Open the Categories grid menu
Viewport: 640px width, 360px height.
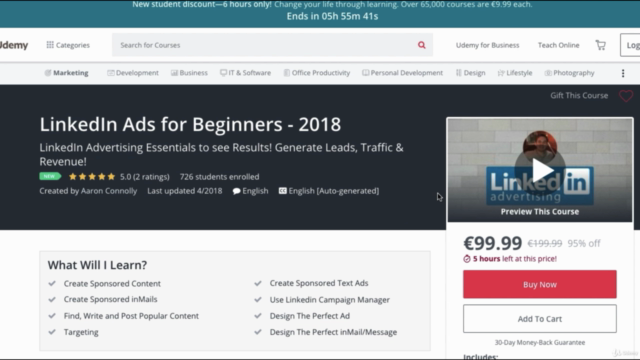(68, 45)
